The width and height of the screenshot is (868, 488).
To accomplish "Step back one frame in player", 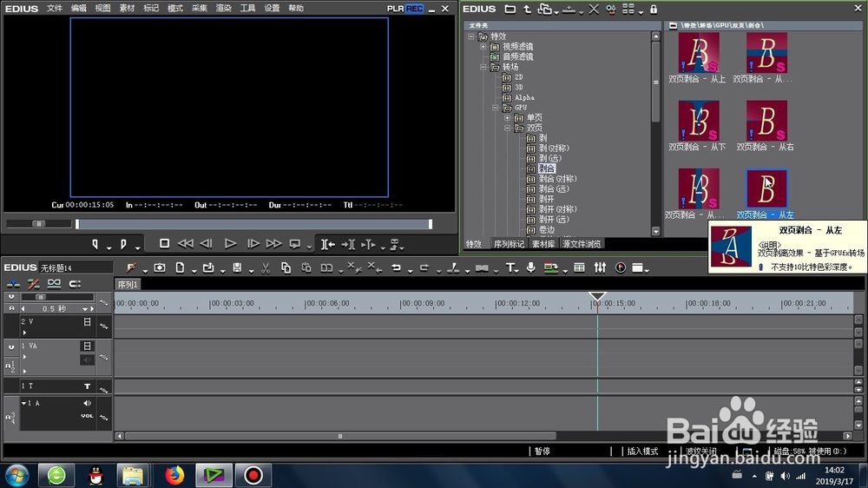I will 206,243.
